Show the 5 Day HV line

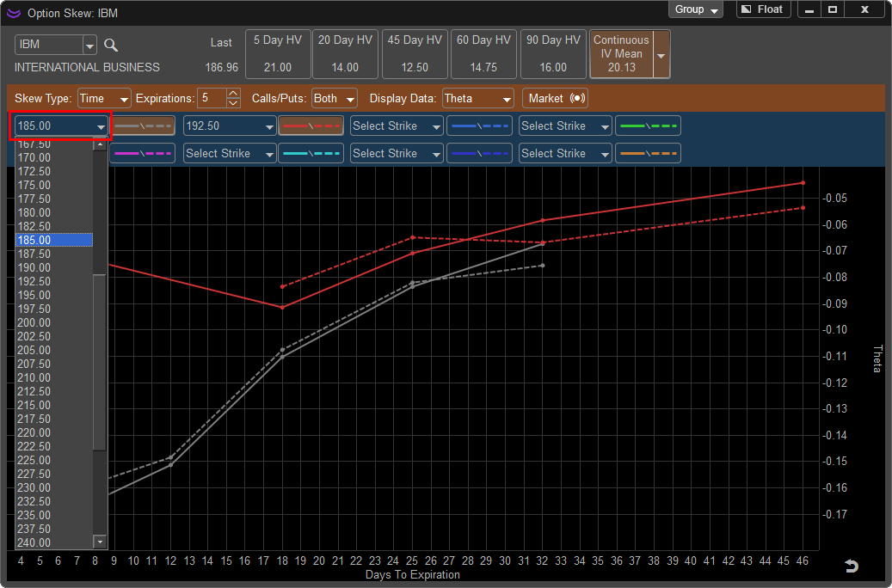pyautogui.click(x=278, y=54)
